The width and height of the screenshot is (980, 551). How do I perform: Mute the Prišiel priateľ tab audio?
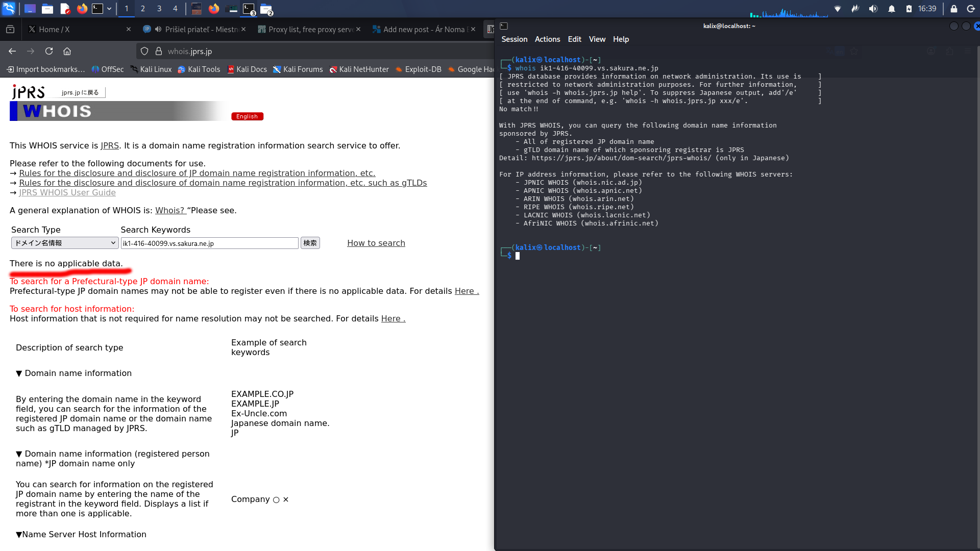tap(158, 30)
